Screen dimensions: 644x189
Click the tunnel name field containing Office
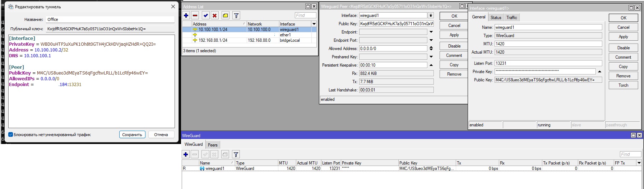click(110, 19)
